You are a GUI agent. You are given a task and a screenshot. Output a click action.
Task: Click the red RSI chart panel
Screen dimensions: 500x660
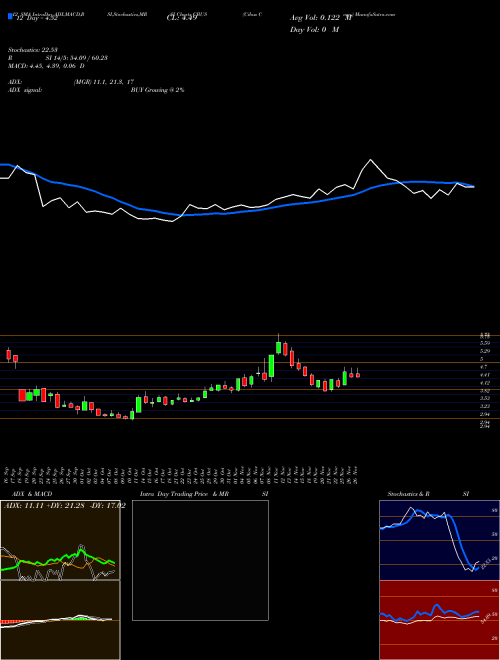(x=439, y=620)
